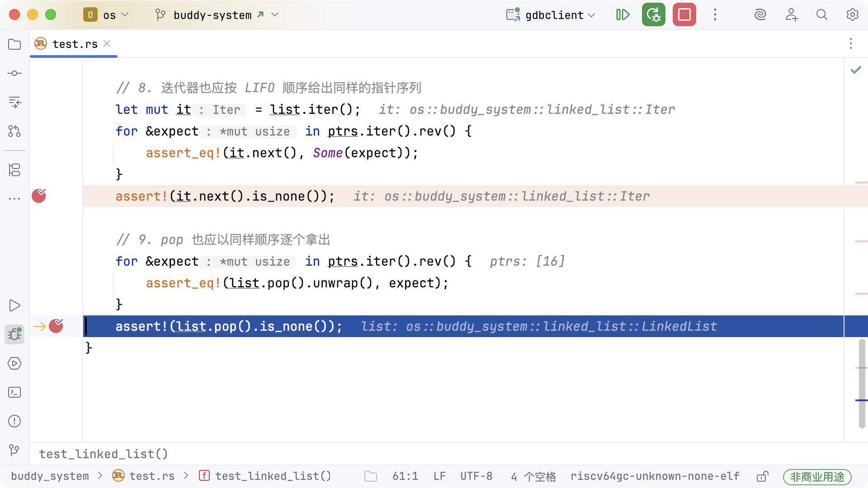Click the test_linked_list() breadcrumb in the status bar
This screenshot has height=488, width=868.
[273, 476]
